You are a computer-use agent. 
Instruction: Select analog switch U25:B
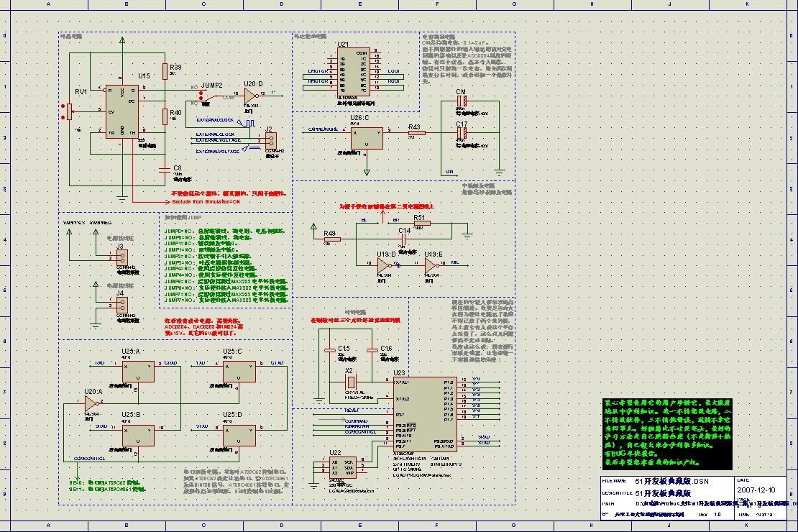point(139,436)
